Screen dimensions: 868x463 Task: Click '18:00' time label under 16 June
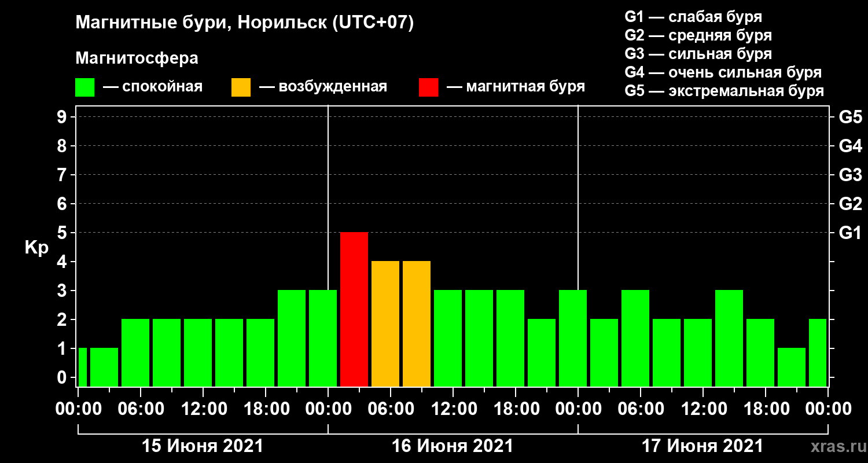516,409
